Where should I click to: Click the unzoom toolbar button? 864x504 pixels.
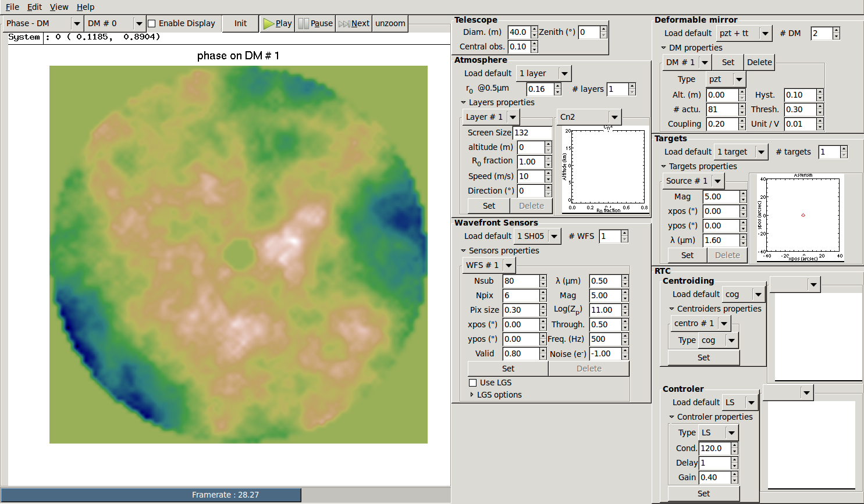390,23
